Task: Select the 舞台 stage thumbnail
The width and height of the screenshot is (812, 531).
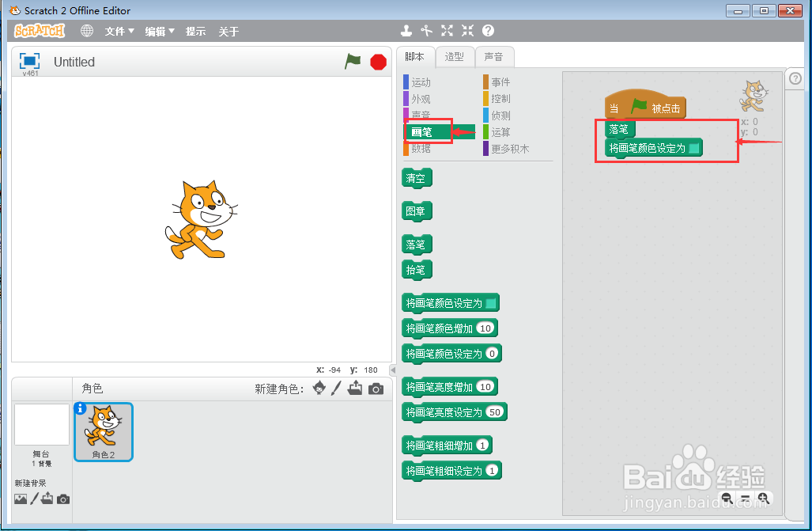Action: pyautogui.click(x=41, y=425)
